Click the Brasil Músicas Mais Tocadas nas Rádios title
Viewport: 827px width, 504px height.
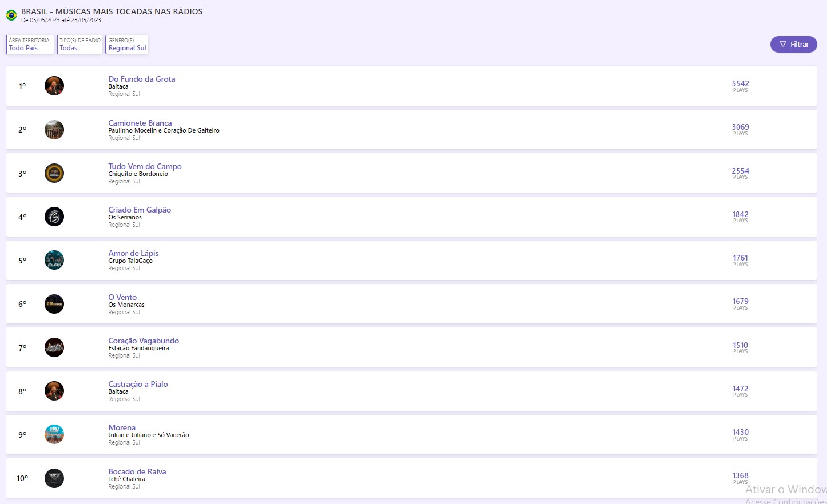pos(112,11)
